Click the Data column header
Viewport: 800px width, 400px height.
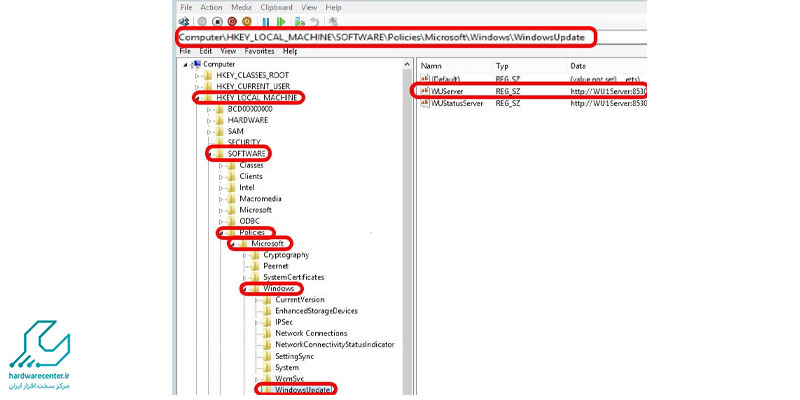(578, 66)
